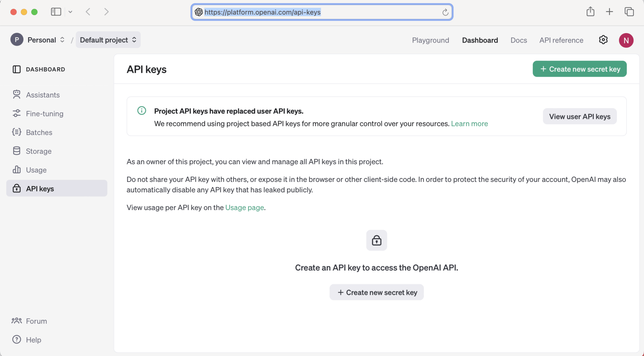Open the Docs tab

(x=518, y=40)
